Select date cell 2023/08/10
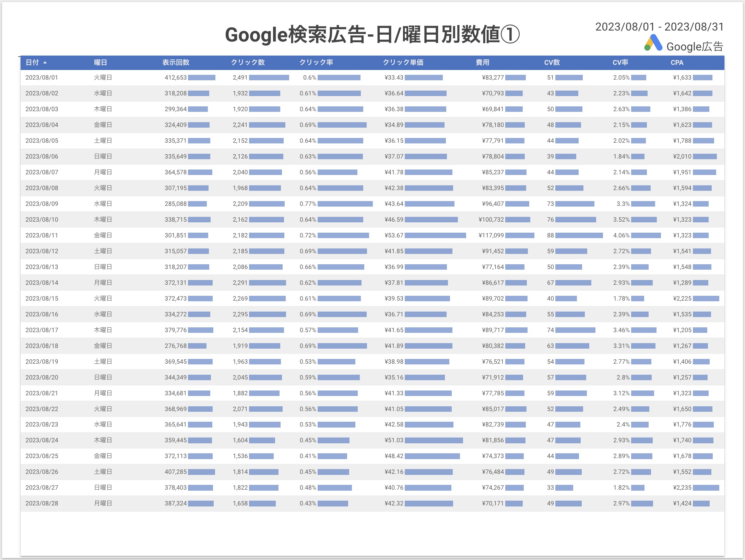This screenshot has width=745, height=560. (x=42, y=220)
